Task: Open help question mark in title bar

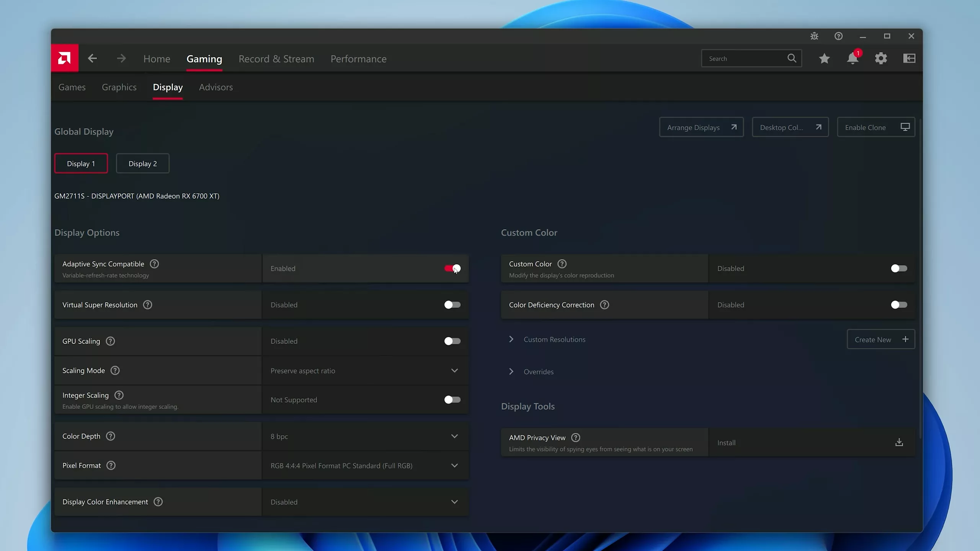Action: pos(838,36)
